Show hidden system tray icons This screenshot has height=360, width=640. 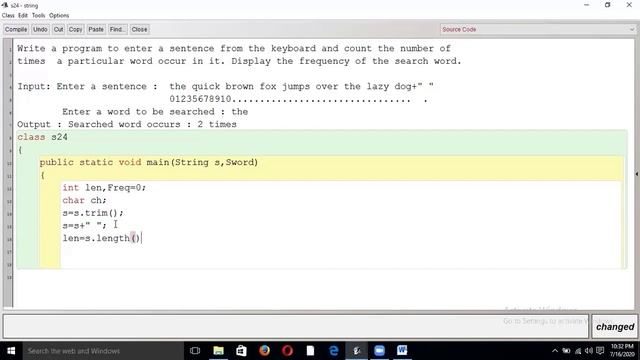(555, 351)
